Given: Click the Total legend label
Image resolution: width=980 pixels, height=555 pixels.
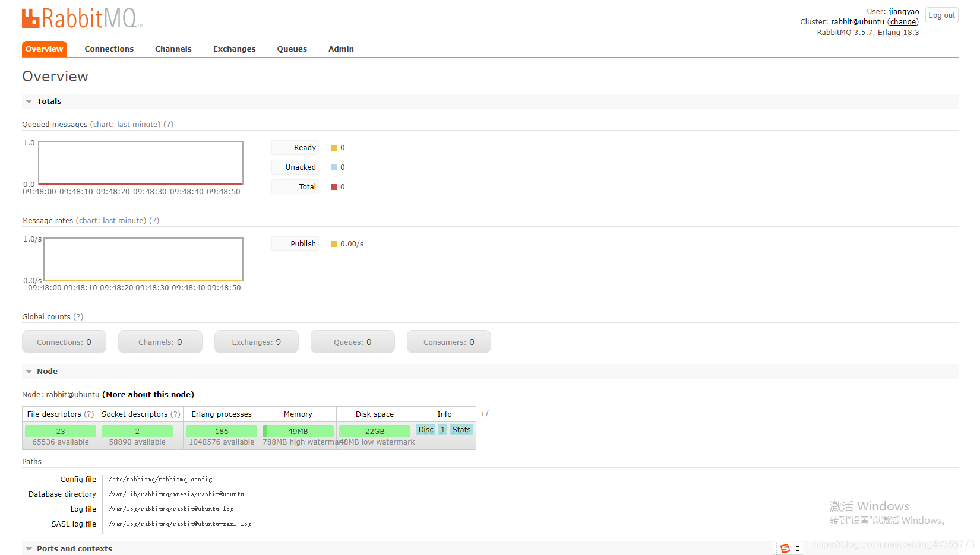Looking at the screenshot, I should (295, 187).
